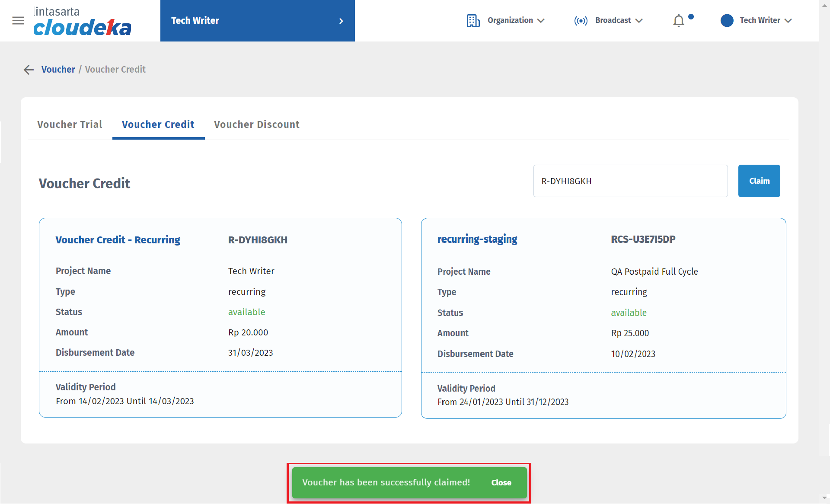Go to Voucher breadcrumb link
830x504 pixels.
[58, 70]
